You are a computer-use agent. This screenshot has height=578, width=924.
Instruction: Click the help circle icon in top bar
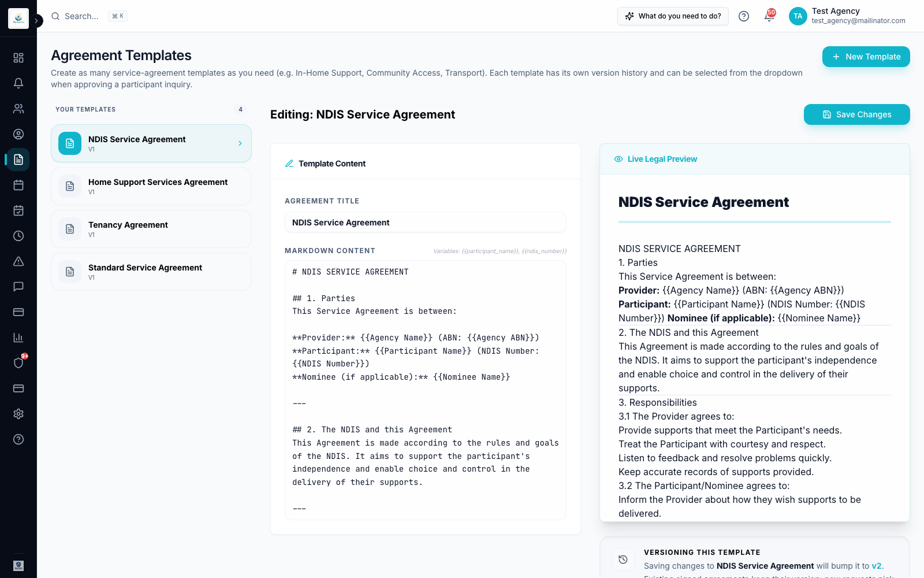[744, 16]
